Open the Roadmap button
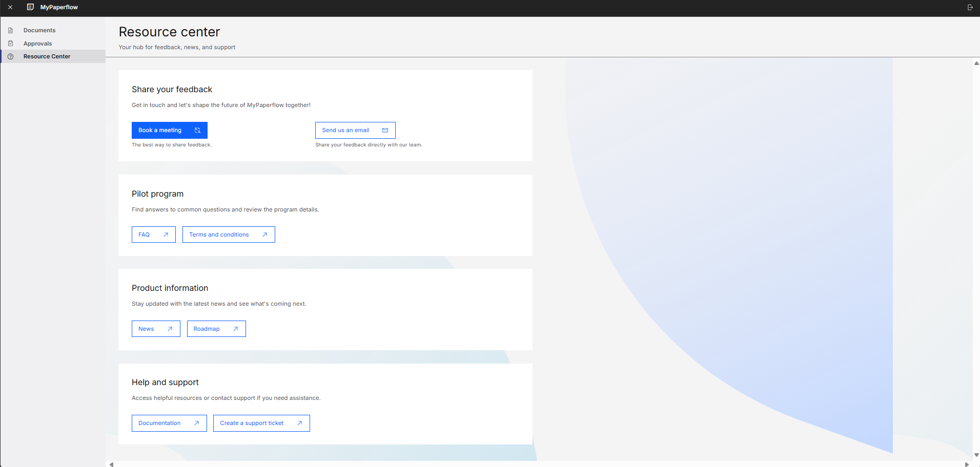 click(x=216, y=329)
